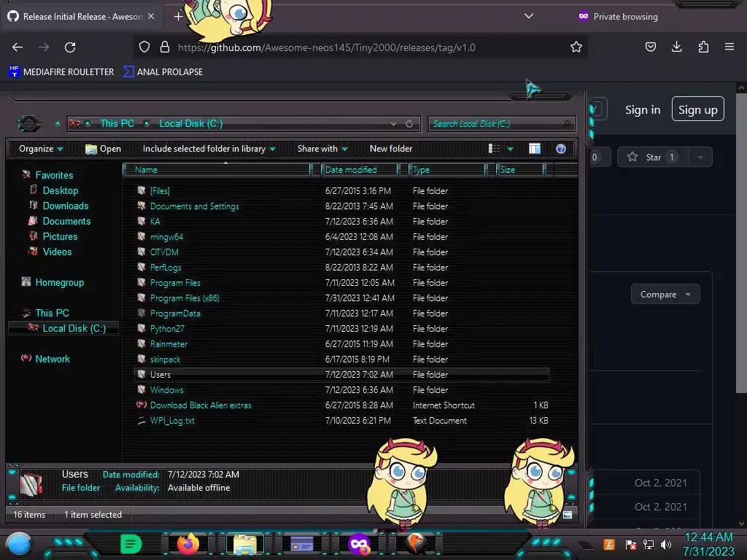This screenshot has width=747, height=560.
Task: Select the mingw64 folder
Action: pos(166,237)
